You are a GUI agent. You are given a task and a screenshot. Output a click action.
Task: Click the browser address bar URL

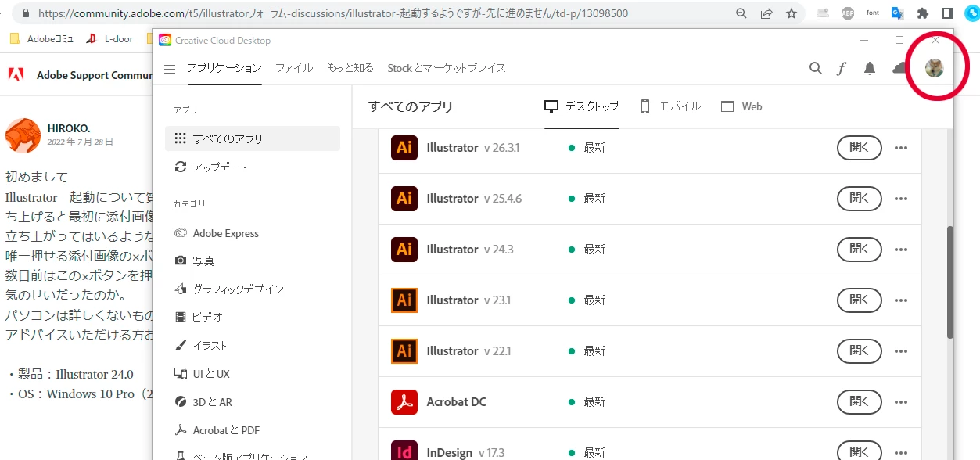332,13
